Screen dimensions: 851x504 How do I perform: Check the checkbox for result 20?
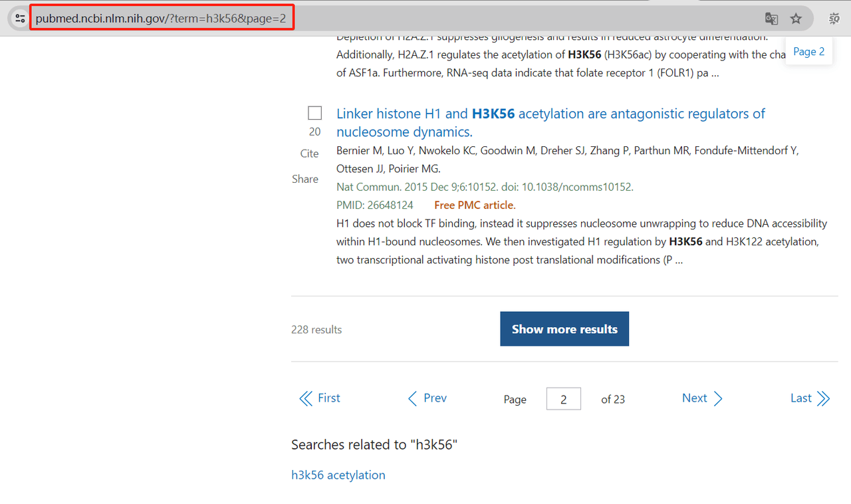tap(315, 113)
